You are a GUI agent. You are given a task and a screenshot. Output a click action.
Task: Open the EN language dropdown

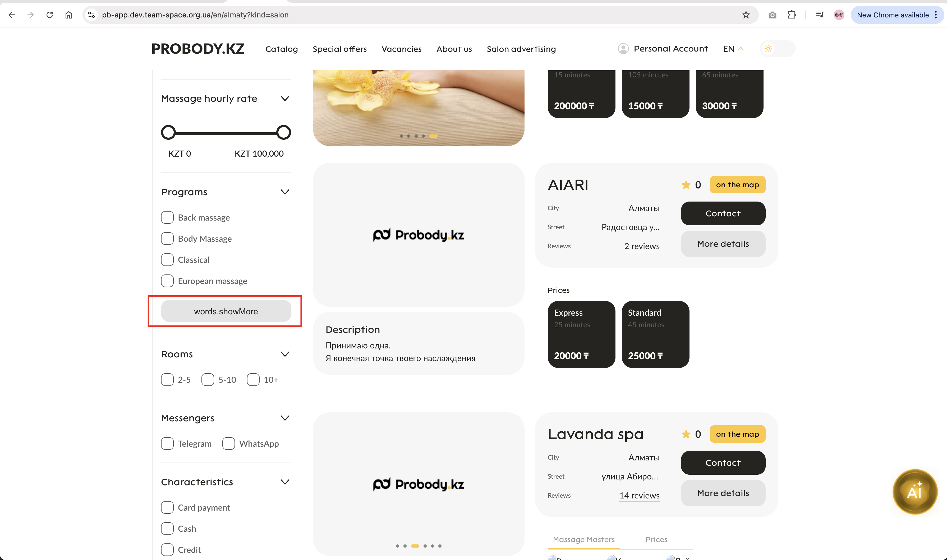[733, 49]
